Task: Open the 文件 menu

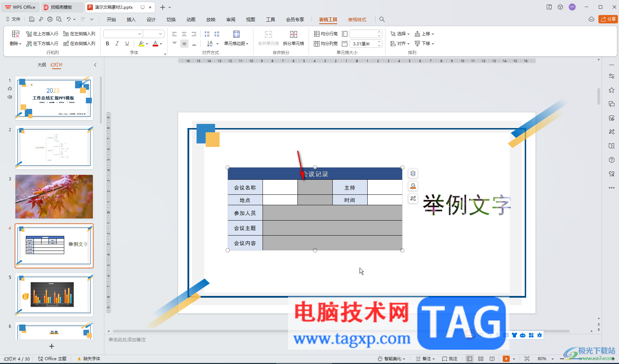Action: pos(13,20)
